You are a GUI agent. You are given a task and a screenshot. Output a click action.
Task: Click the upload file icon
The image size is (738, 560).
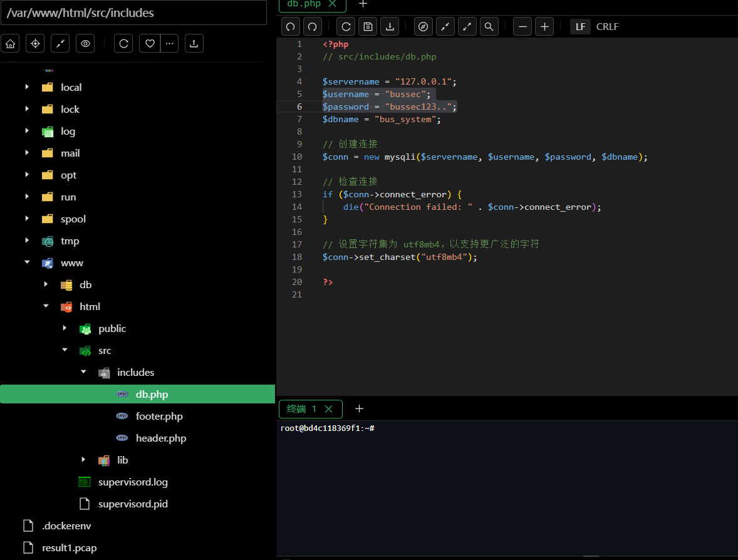(194, 43)
